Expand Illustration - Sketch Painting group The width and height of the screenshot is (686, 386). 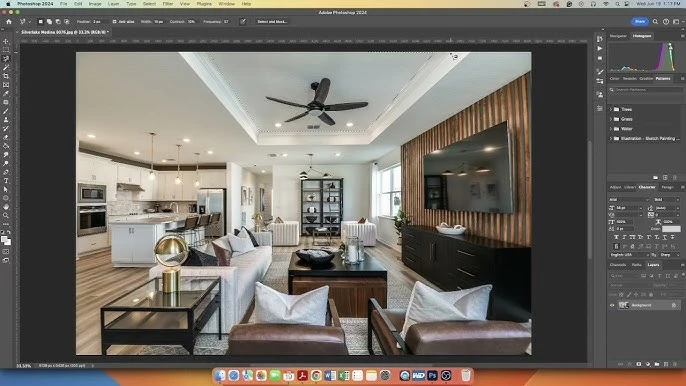[x=611, y=138]
